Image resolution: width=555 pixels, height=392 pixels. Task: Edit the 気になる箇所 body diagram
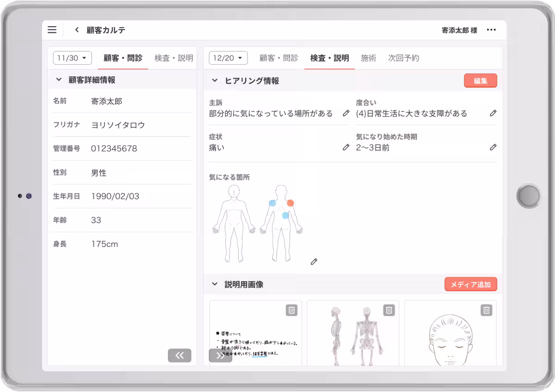coord(314,261)
